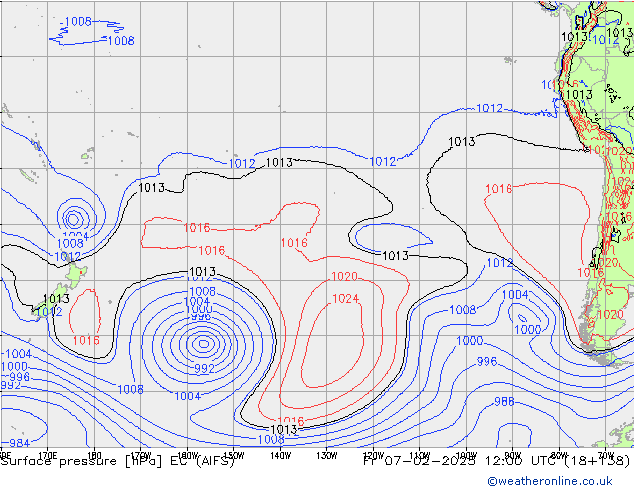Open the ©weatheronline.co.uk credit link
This screenshot has width=634, height=490.
550,481
